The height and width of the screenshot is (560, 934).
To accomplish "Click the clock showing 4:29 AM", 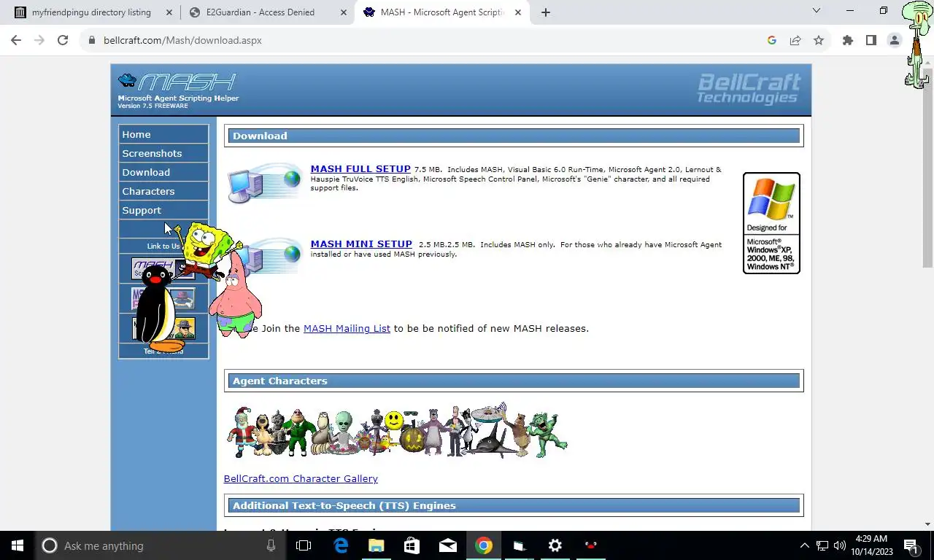I will pos(873,545).
